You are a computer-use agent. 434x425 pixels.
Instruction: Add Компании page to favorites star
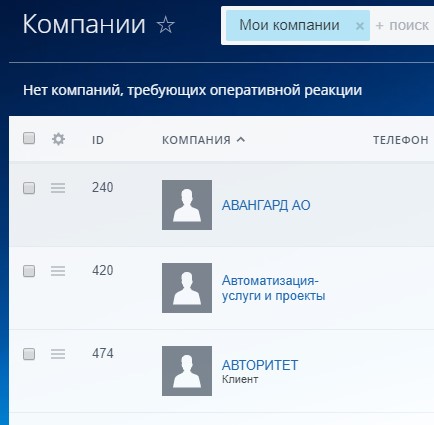pos(166,25)
